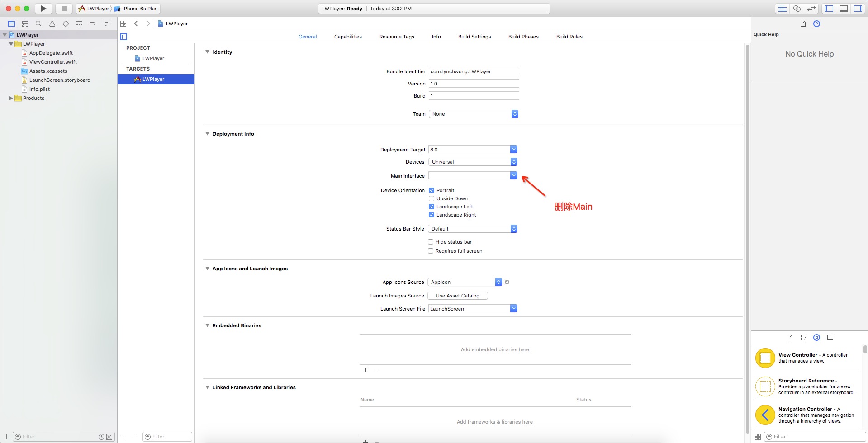Toggle the debug area visibility icon
Image resolution: width=868 pixels, height=443 pixels.
click(x=844, y=9)
